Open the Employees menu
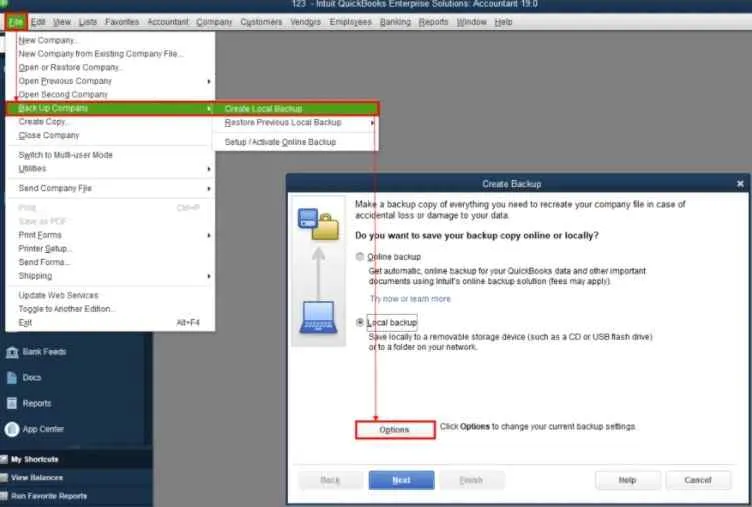Viewport: 752px width, 507px height. click(350, 22)
